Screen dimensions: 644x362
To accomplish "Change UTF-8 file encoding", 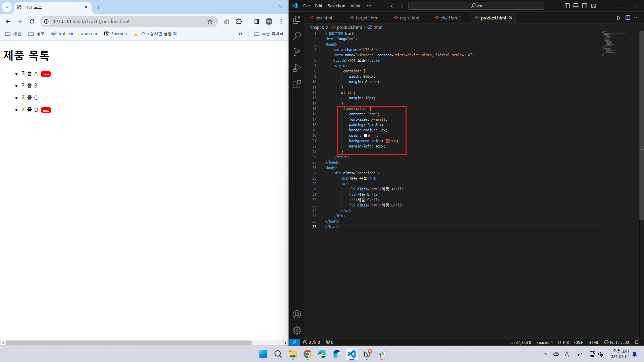I will pos(563,342).
